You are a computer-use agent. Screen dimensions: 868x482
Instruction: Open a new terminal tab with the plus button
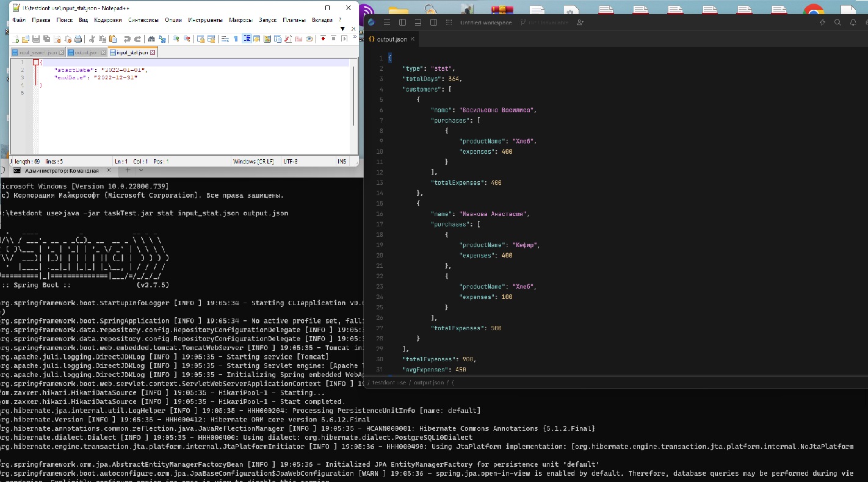click(128, 171)
